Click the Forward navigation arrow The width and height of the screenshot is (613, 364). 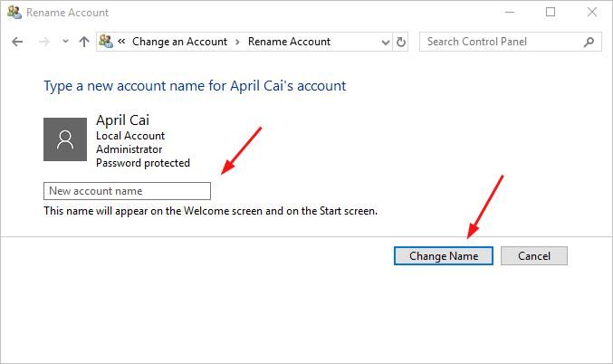tap(43, 42)
